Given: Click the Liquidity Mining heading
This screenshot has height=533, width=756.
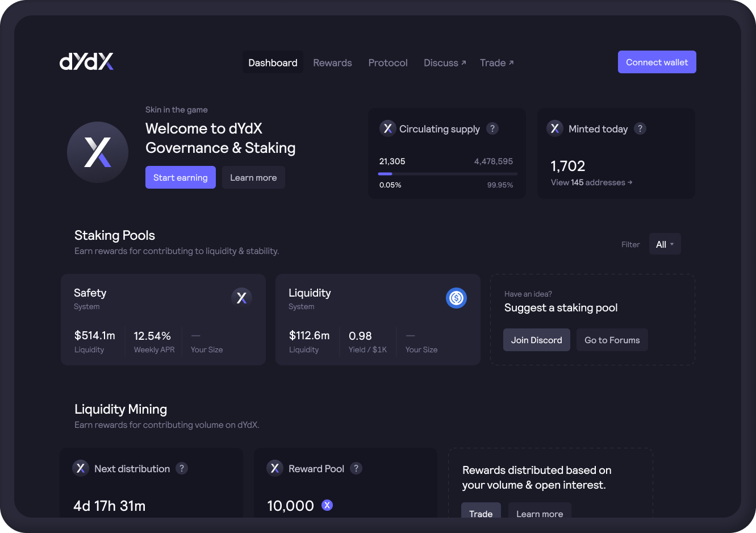Looking at the screenshot, I should click(x=121, y=409).
